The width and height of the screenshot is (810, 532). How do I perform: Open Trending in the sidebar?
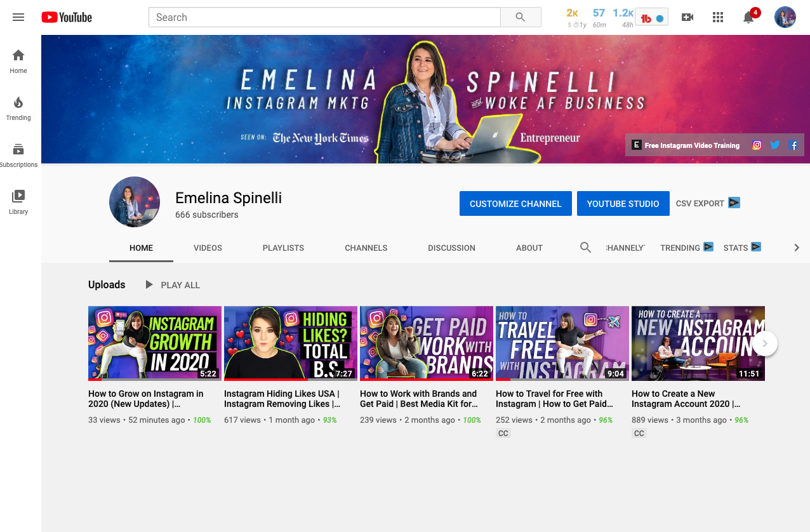point(18,109)
